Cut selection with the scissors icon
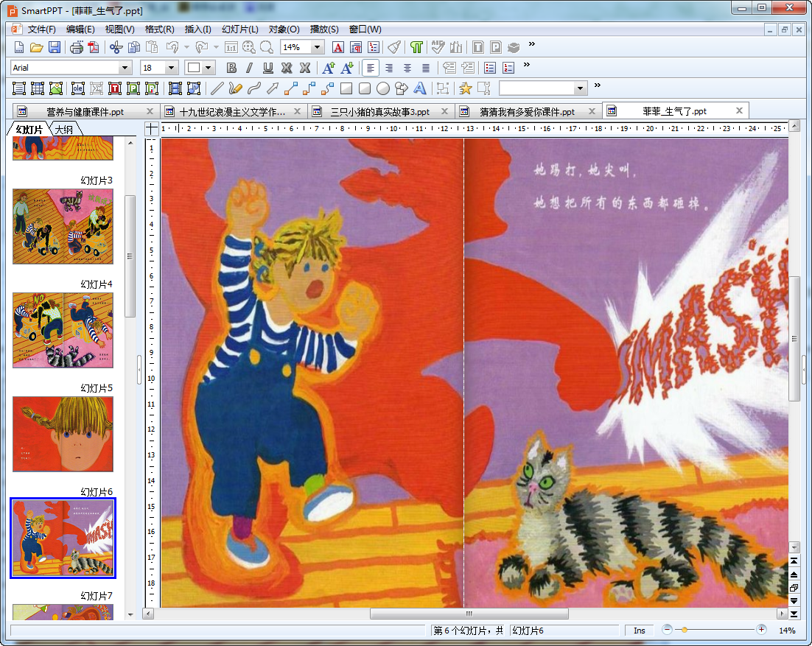 (x=116, y=48)
